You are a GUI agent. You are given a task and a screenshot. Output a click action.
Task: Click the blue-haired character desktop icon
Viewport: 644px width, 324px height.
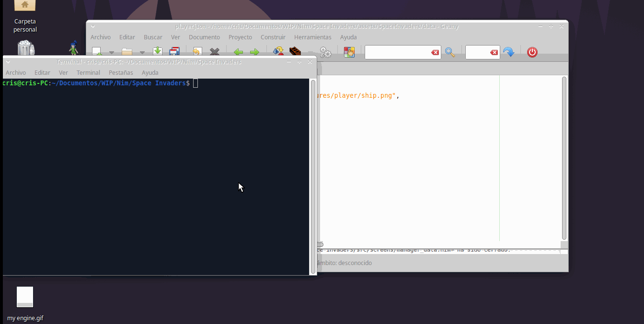coord(73,48)
